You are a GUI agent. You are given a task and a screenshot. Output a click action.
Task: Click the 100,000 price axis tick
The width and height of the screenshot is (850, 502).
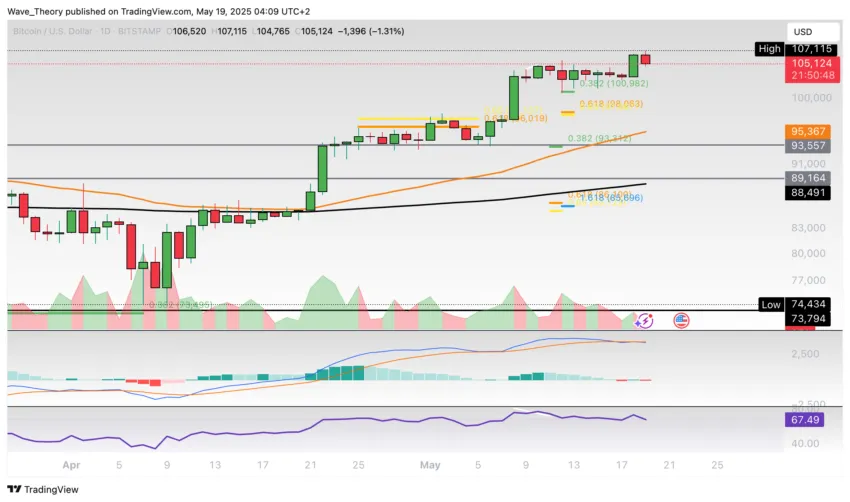click(x=811, y=98)
